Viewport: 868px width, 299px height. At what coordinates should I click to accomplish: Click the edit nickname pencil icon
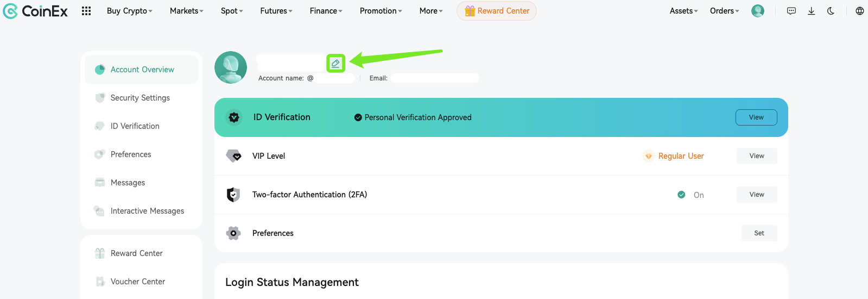(335, 64)
